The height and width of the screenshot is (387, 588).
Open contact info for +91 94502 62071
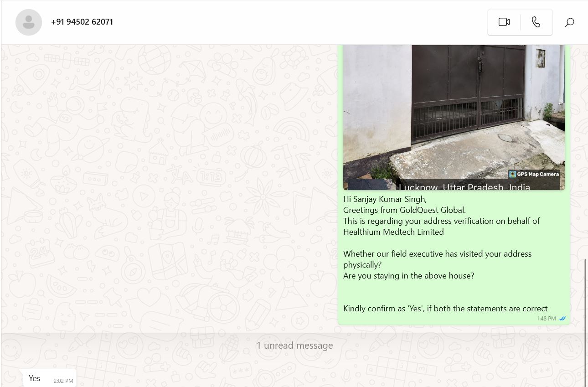[82, 22]
